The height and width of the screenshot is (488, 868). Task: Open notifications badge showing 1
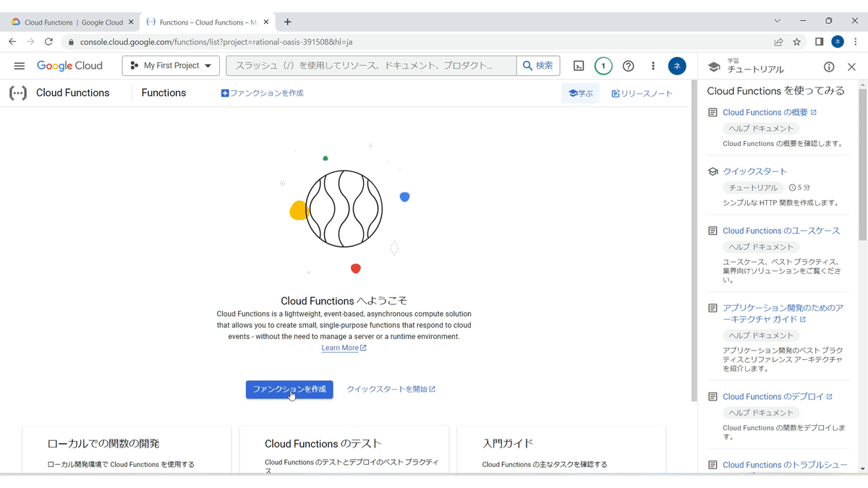point(603,66)
